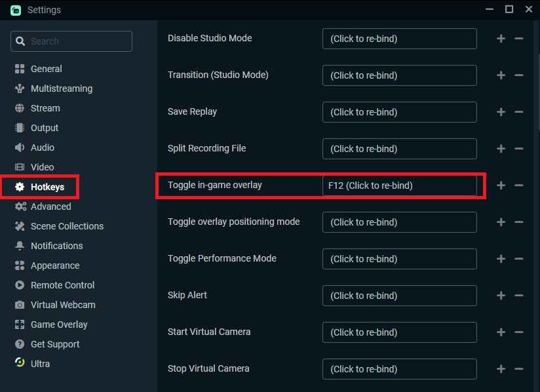The height and width of the screenshot is (392, 540).
Task: Click the Notifications bell icon
Action: tap(19, 246)
